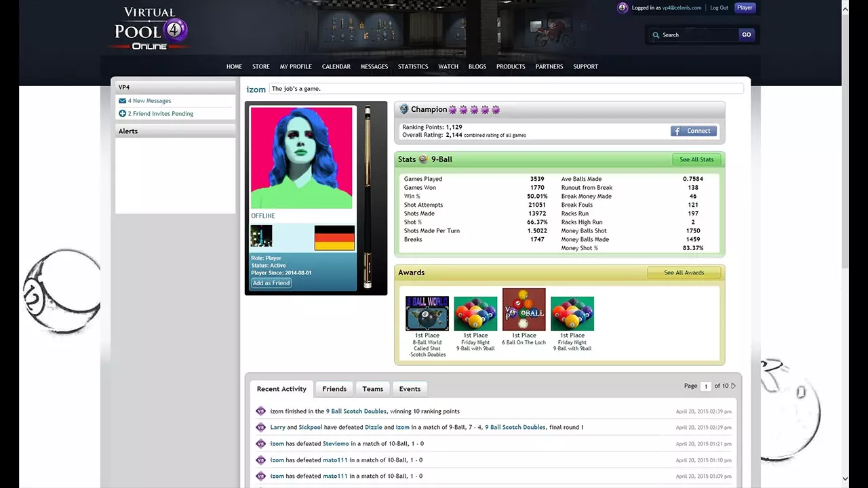Image resolution: width=868 pixels, height=488 pixels.
Task: Click the page number input field
Action: click(706, 386)
